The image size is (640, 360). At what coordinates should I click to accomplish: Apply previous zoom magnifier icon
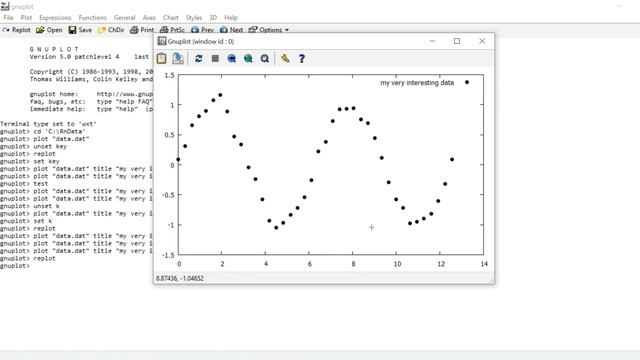(231, 58)
